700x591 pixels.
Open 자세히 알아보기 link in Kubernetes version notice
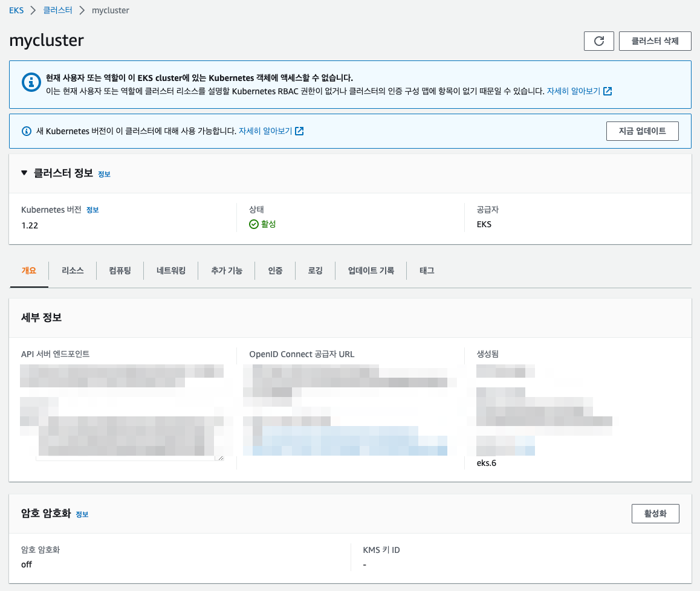click(x=265, y=131)
